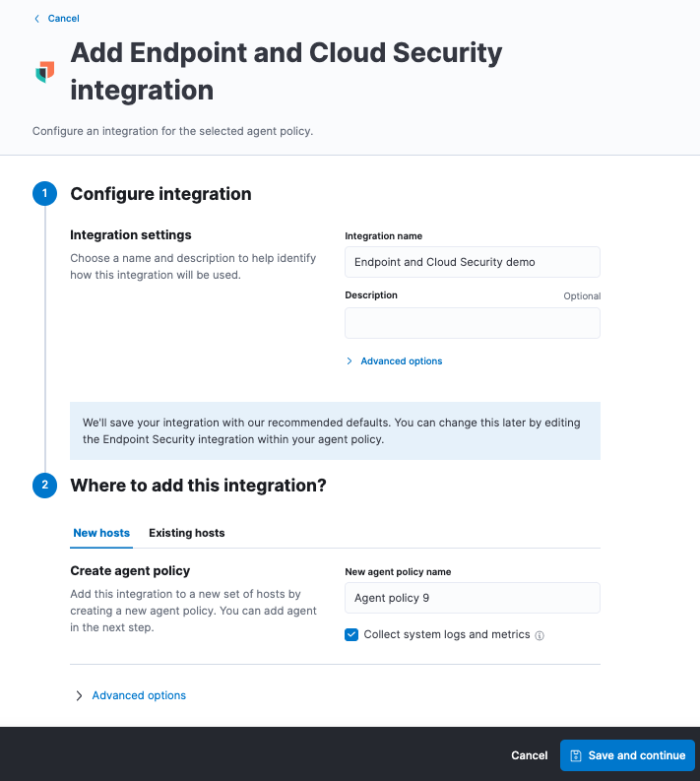Image resolution: width=700 pixels, height=781 pixels.
Task: Click the Endpoint Security shield logo
Action: (44, 72)
